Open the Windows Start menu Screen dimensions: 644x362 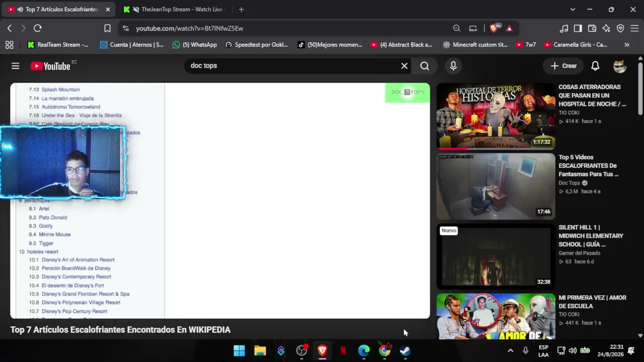point(239,350)
